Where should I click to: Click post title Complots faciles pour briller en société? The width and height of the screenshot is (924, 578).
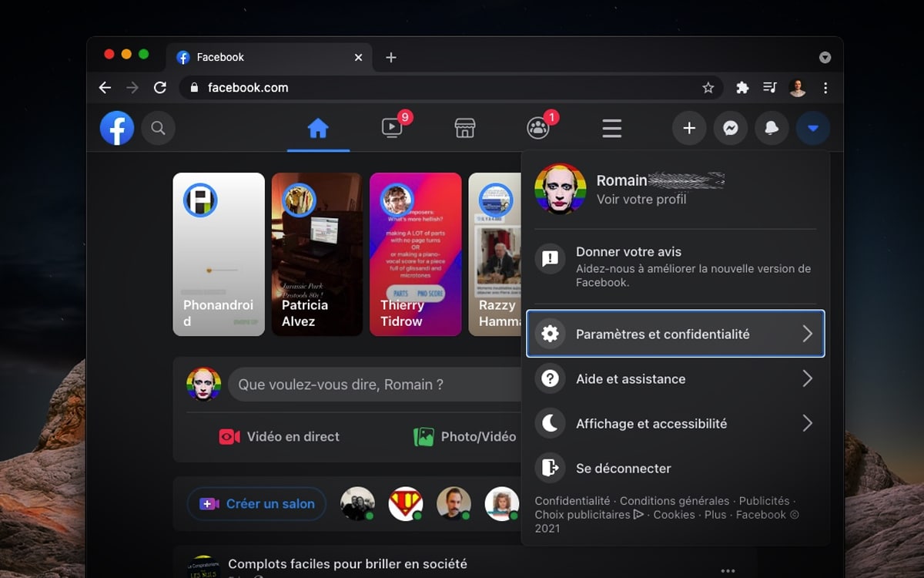347,564
